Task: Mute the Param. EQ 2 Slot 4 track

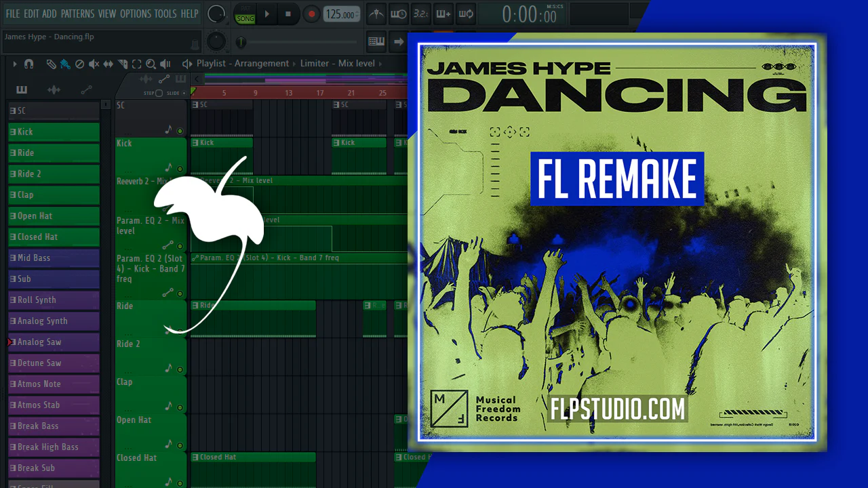Action: pos(180,293)
